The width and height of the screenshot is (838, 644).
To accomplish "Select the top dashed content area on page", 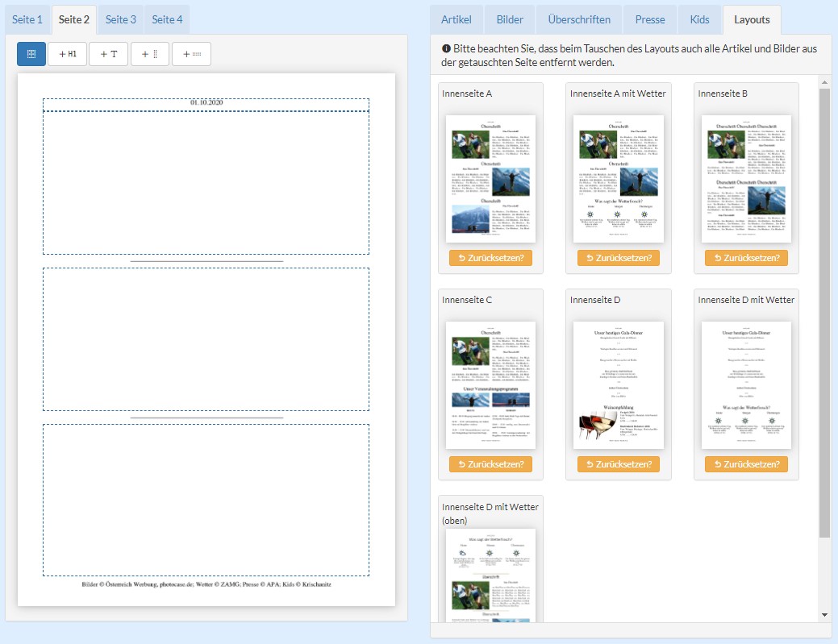I will pos(206,182).
